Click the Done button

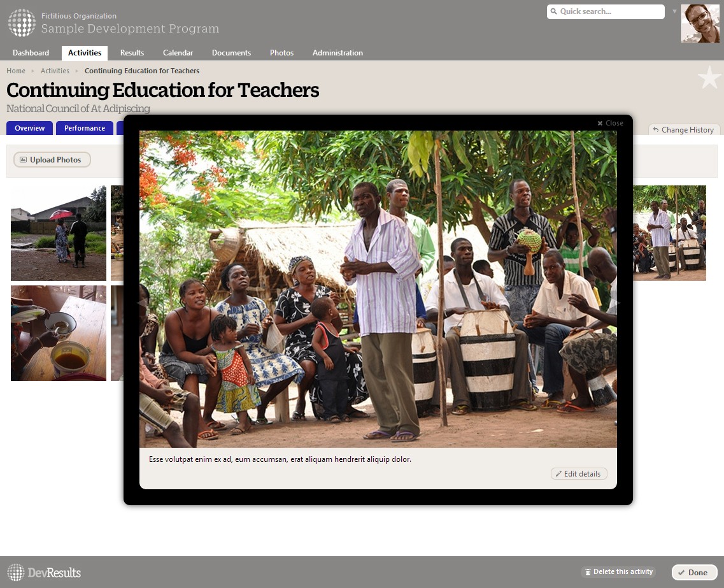point(694,572)
